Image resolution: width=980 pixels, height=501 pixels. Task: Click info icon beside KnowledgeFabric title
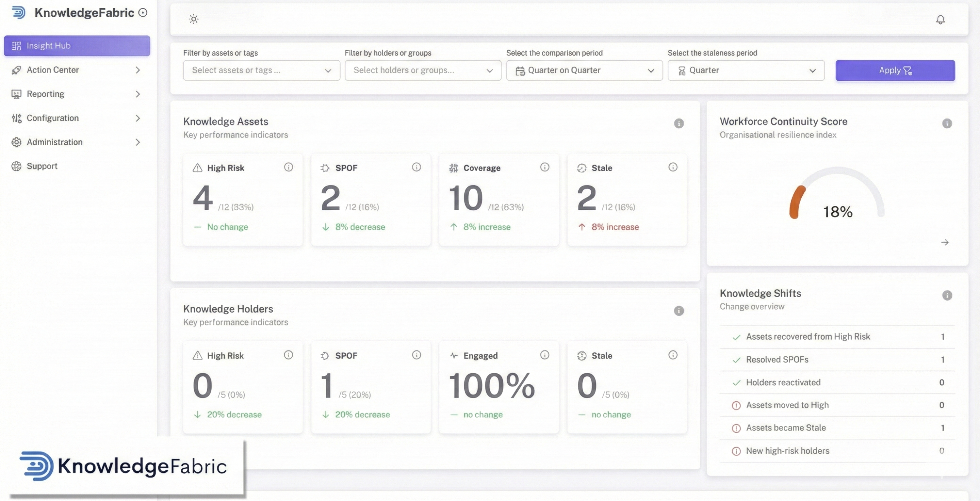(143, 13)
